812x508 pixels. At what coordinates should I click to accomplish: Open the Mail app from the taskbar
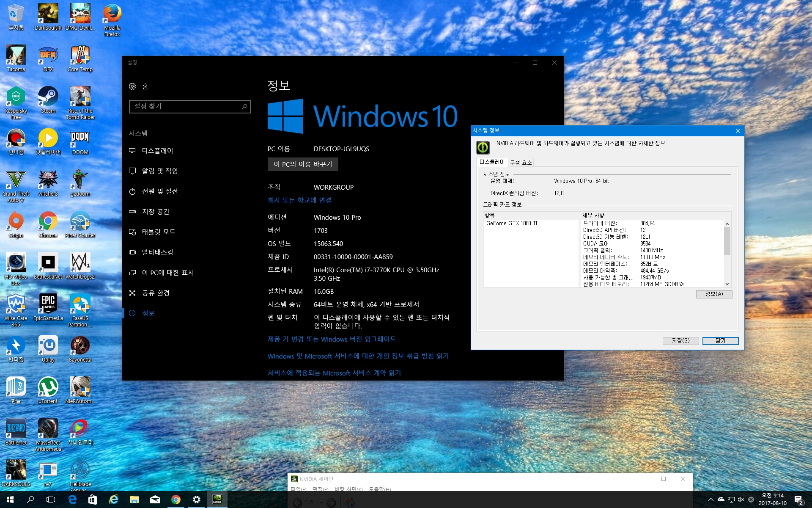pyautogui.click(x=155, y=500)
